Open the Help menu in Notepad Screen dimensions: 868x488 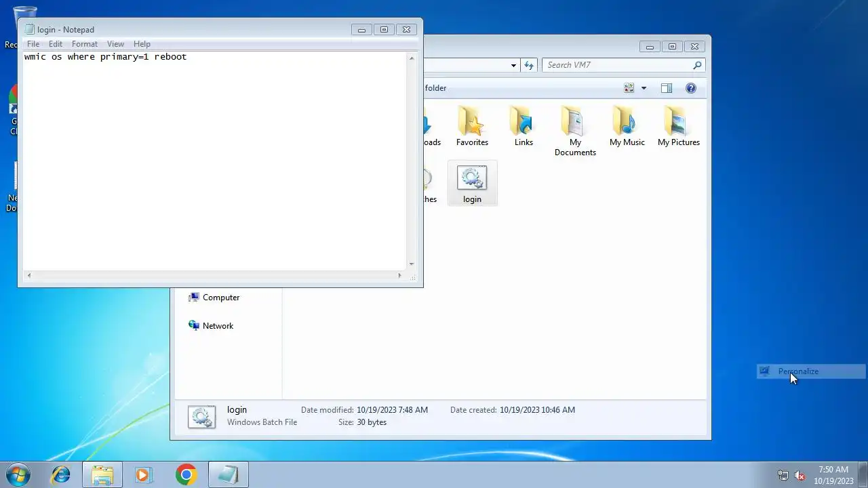pos(142,44)
